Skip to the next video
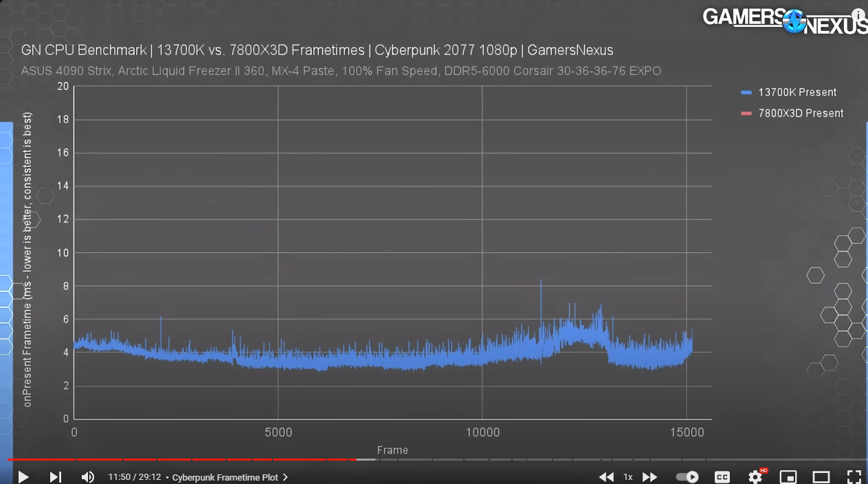This screenshot has height=484, width=868. [x=56, y=476]
